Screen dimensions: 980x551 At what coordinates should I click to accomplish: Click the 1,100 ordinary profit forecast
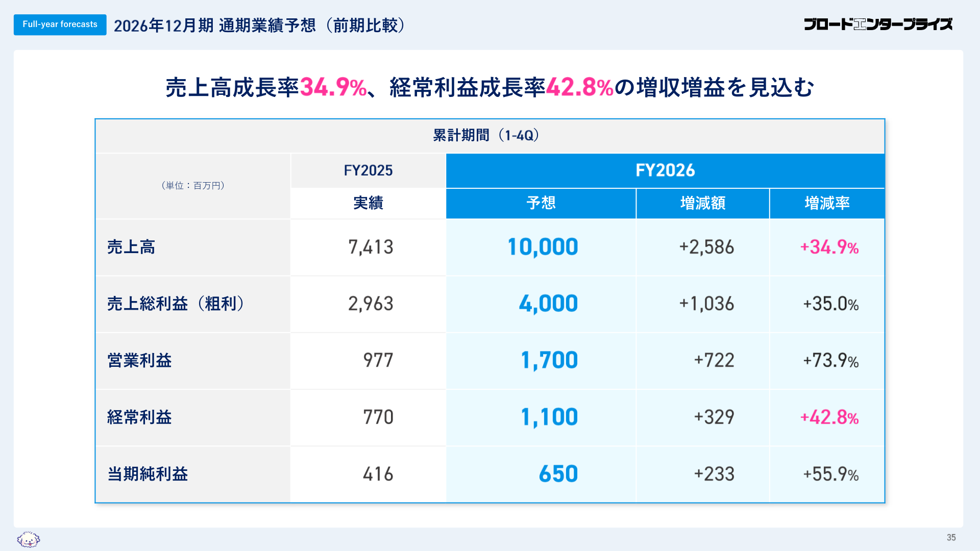[549, 417]
